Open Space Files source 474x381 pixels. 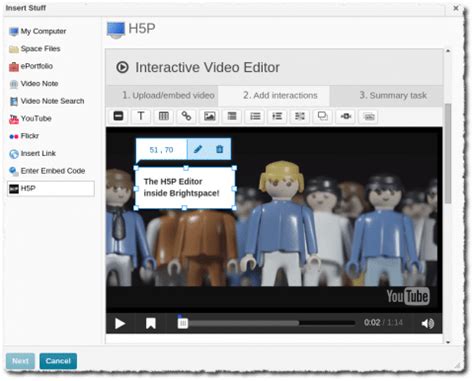point(35,49)
